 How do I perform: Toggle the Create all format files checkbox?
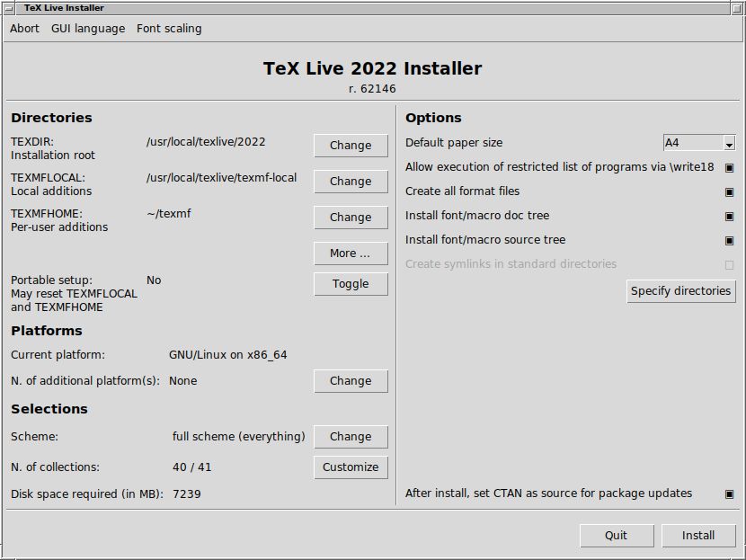pyautogui.click(x=729, y=191)
